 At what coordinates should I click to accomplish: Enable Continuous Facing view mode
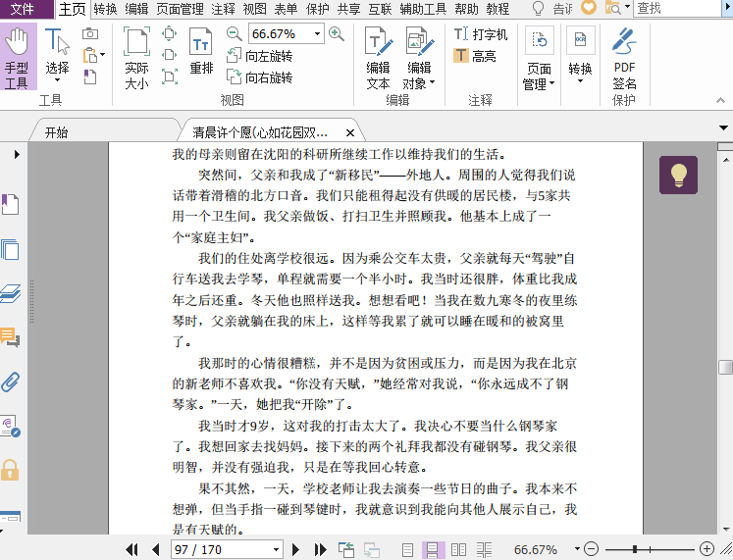[x=485, y=550]
